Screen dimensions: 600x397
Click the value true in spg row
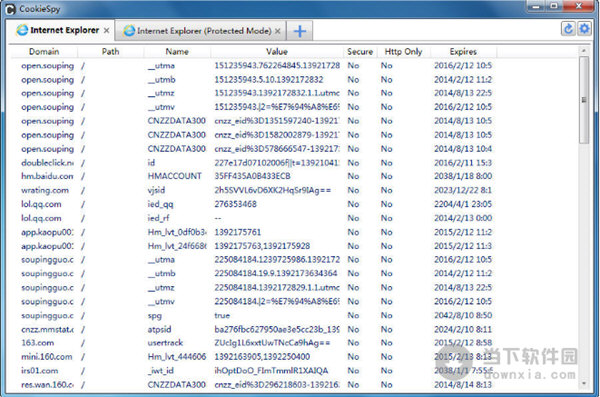pyautogui.click(x=222, y=316)
